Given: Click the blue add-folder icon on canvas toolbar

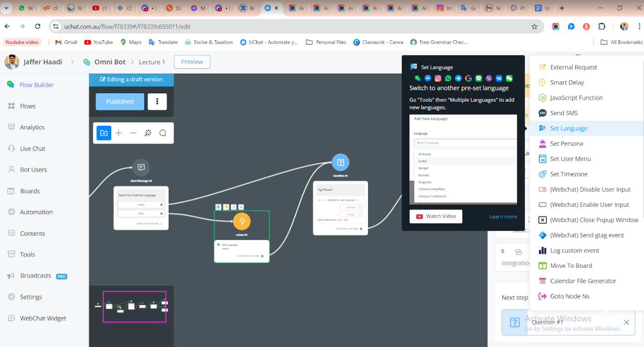Looking at the screenshot, I should [x=104, y=133].
